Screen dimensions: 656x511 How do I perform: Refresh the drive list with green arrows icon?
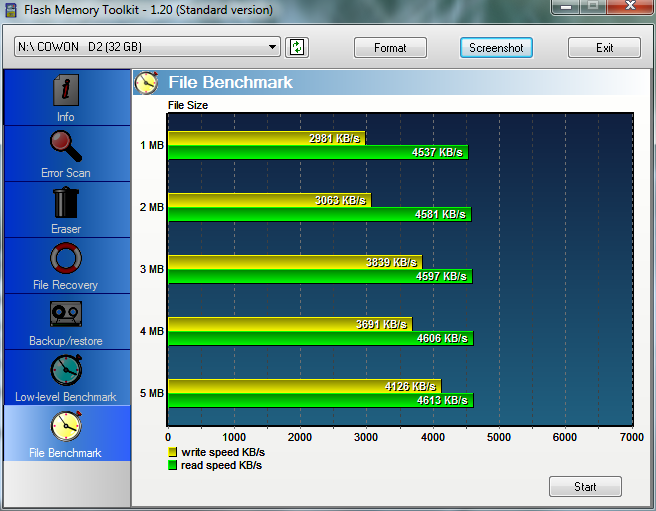[297, 47]
